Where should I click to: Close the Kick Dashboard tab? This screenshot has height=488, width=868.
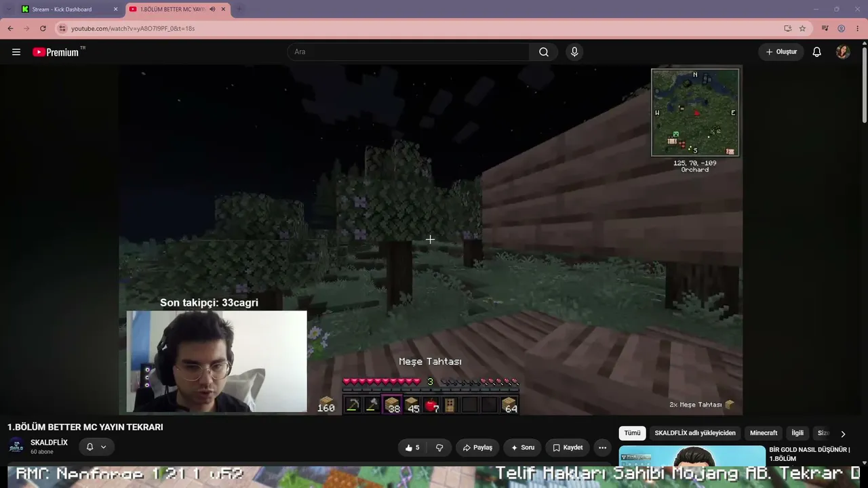click(x=115, y=9)
